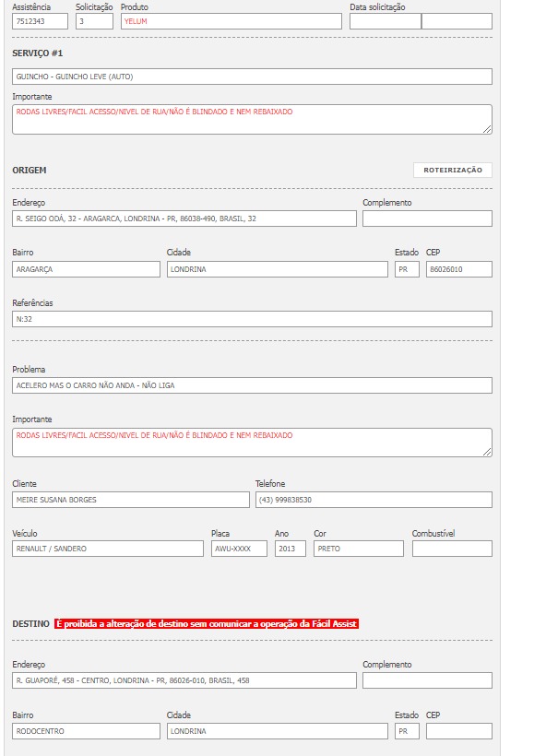The image size is (558, 756).
Task: Select the GUINCHO LEVE service field
Action: pos(252,77)
